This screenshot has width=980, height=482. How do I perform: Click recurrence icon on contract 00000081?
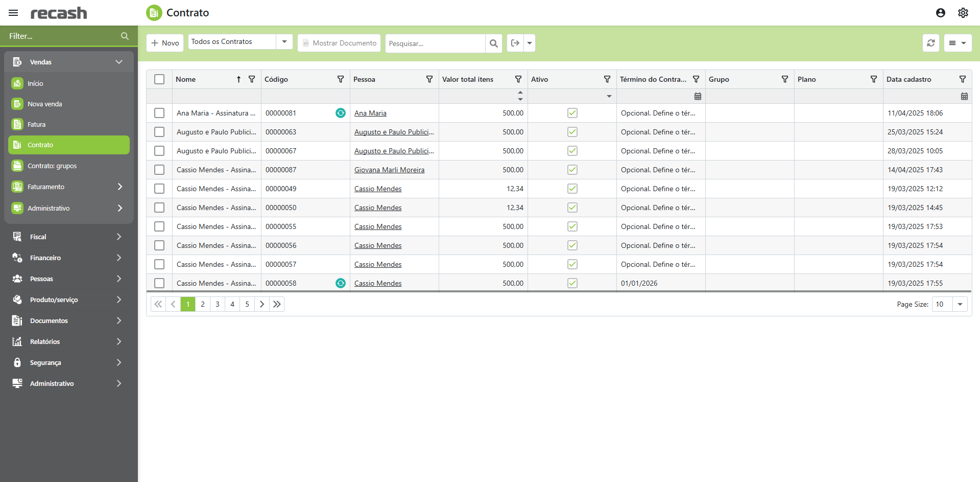[340, 113]
